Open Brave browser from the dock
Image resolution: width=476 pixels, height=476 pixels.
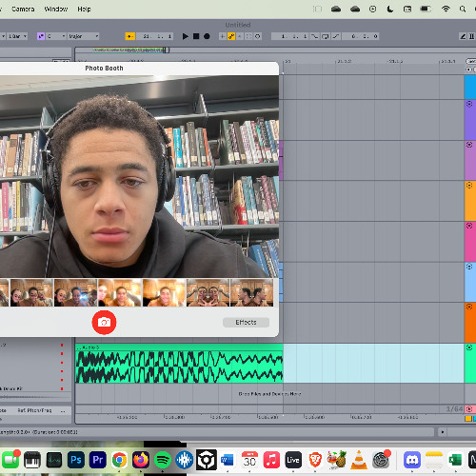click(x=315, y=460)
